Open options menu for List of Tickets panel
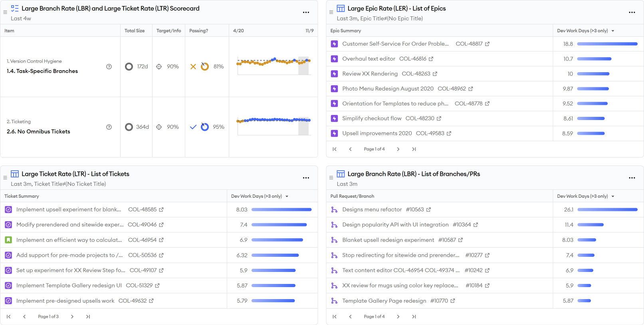The height and width of the screenshot is (325, 644). point(306,178)
